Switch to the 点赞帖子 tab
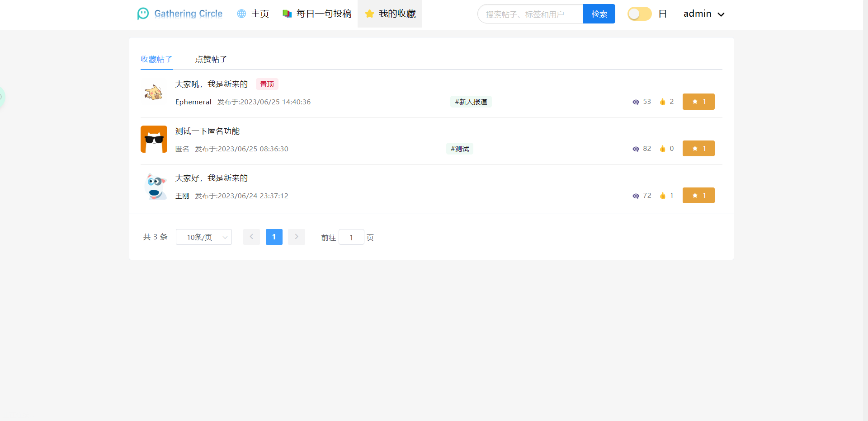The image size is (868, 421). 211,59
